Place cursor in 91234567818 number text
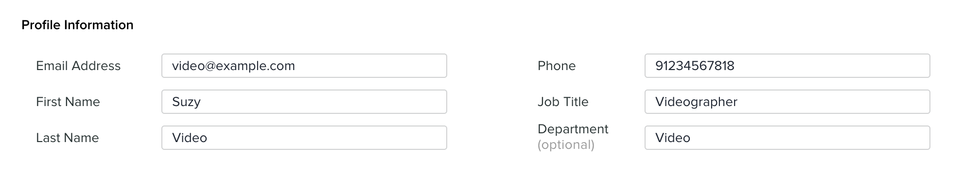The width and height of the screenshot is (980, 180). pyautogui.click(x=695, y=66)
